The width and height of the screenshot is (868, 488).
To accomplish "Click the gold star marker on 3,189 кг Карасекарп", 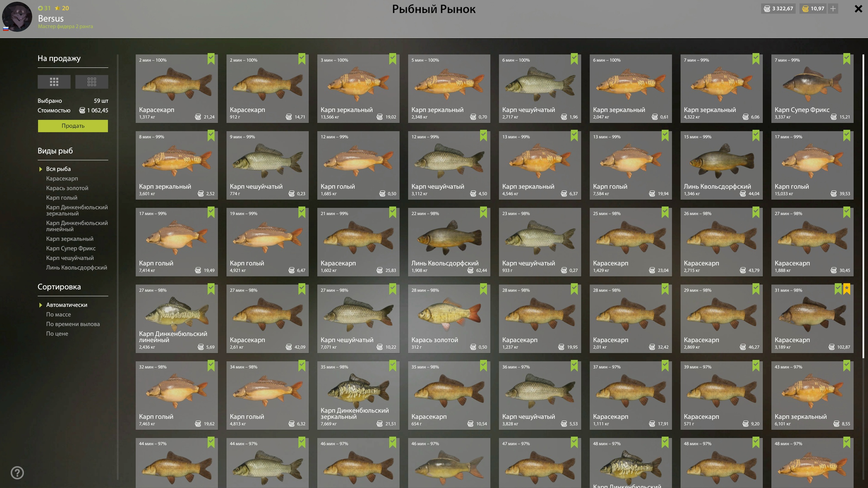I will coord(847,289).
